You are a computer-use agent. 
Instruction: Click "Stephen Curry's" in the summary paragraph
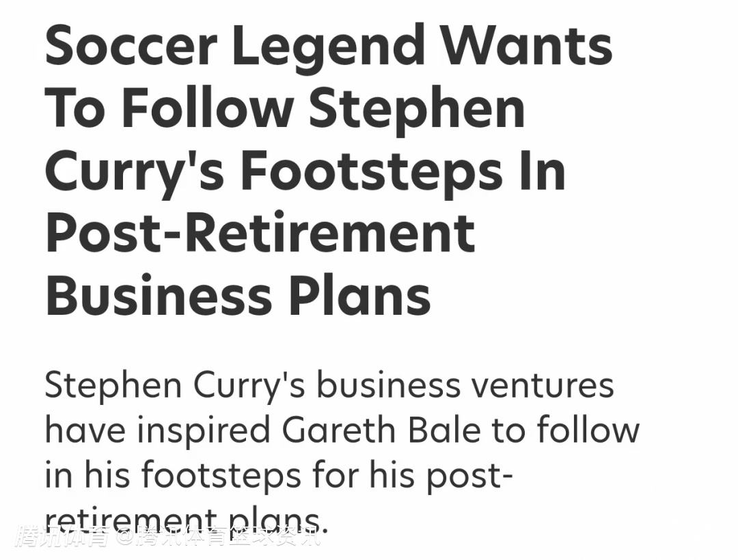coord(174,386)
